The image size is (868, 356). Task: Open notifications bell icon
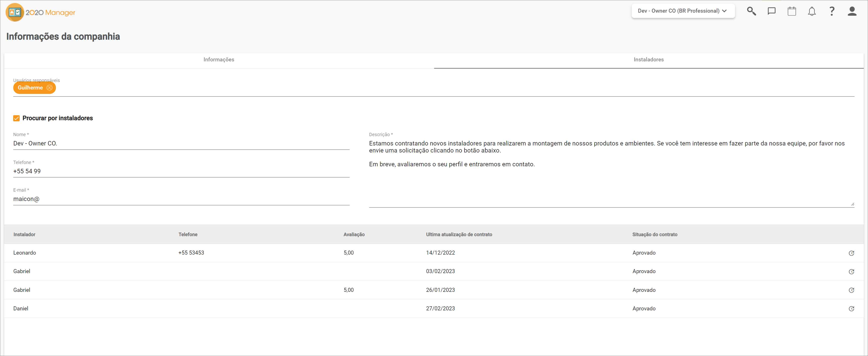pyautogui.click(x=812, y=11)
